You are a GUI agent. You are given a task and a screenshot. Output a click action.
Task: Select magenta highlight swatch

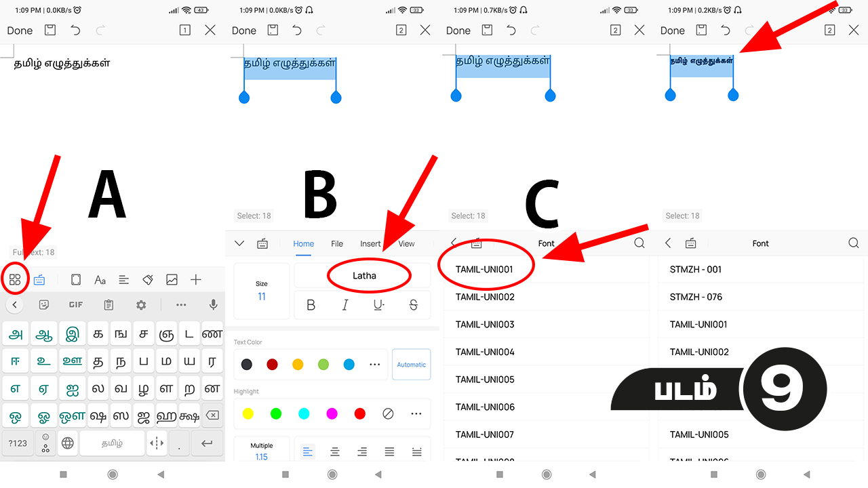tap(332, 413)
